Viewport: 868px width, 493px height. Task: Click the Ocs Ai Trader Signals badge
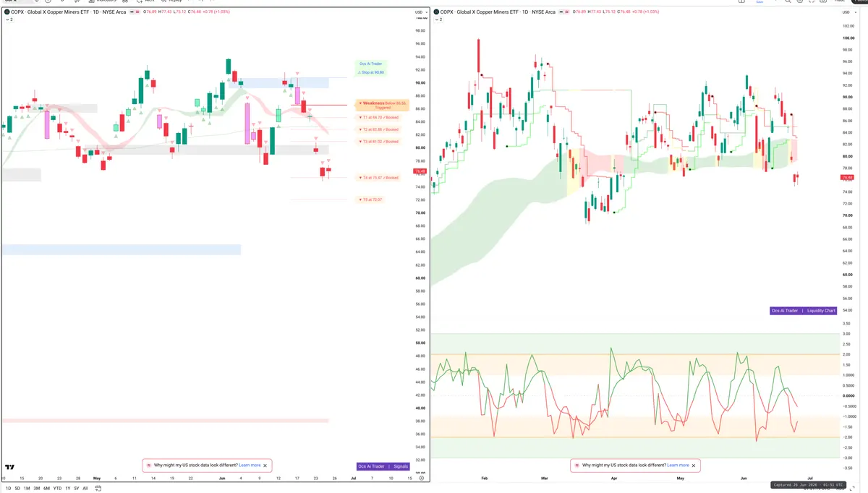(383, 466)
